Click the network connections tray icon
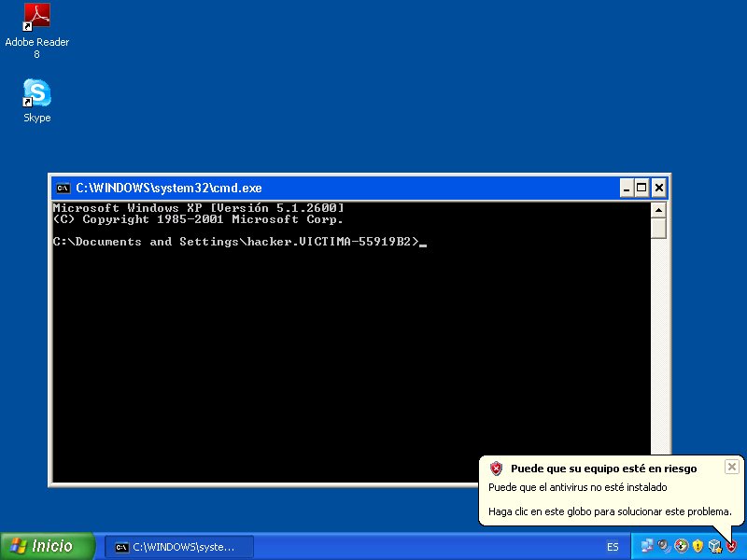The image size is (747, 560). click(x=647, y=546)
